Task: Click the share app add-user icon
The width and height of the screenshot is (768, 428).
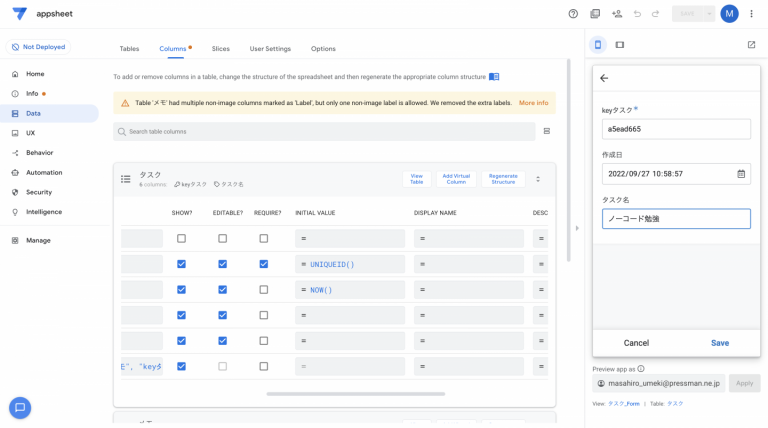Action: (616, 14)
